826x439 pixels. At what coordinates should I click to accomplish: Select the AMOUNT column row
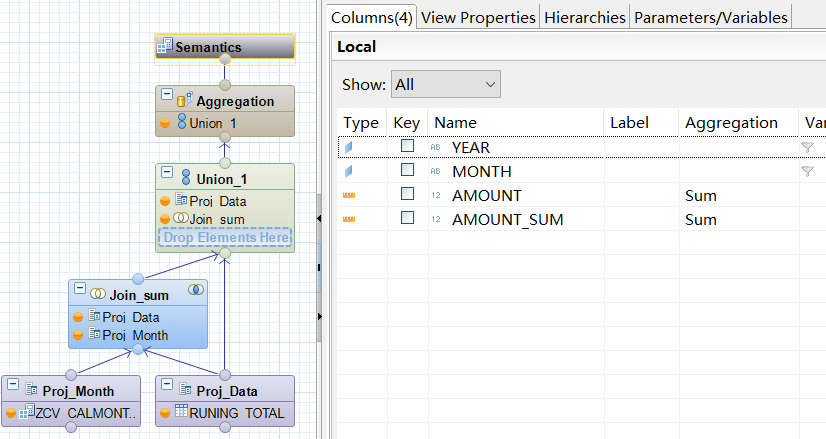(486, 195)
